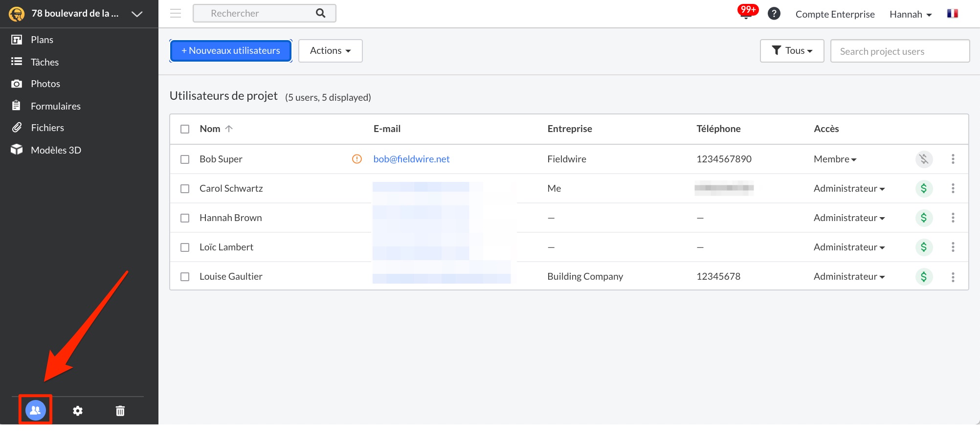980x445 pixels.
Task: Click the dollar icon for Loïc Lambert
Action: click(924, 247)
